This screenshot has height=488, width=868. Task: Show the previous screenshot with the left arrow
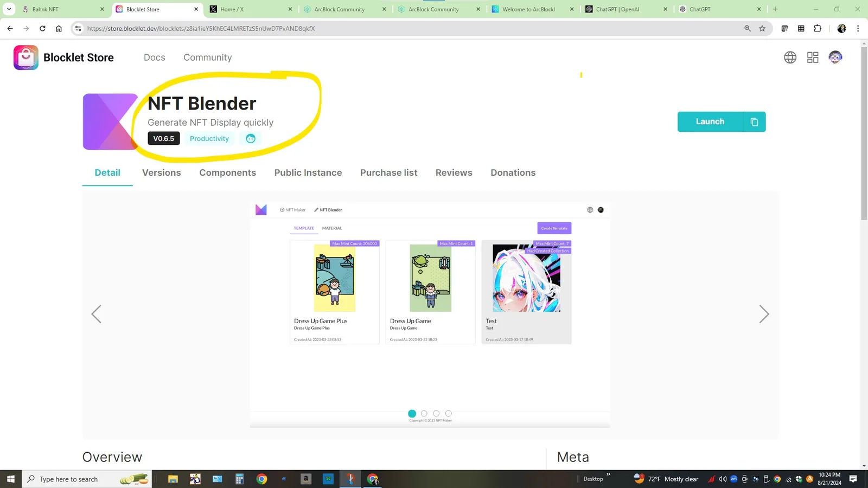(96, 314)
